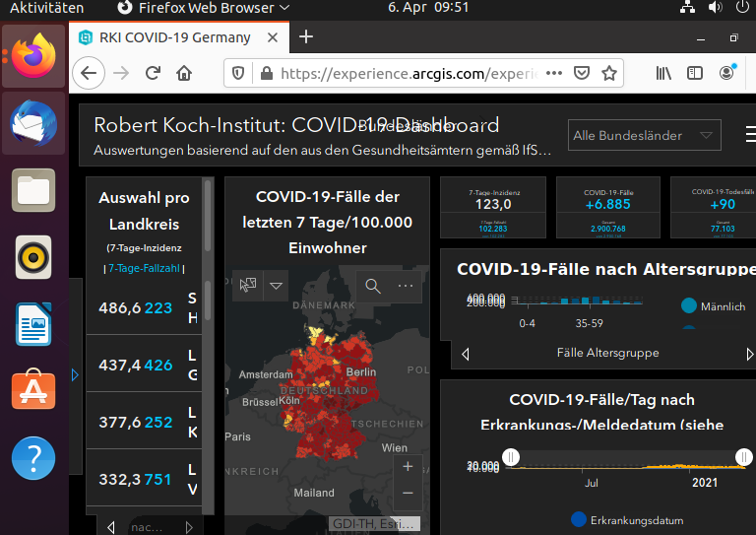Open the Alle Bundesländer dropdown
This screenshot has height=535, width=756.
tap(645, 135)
